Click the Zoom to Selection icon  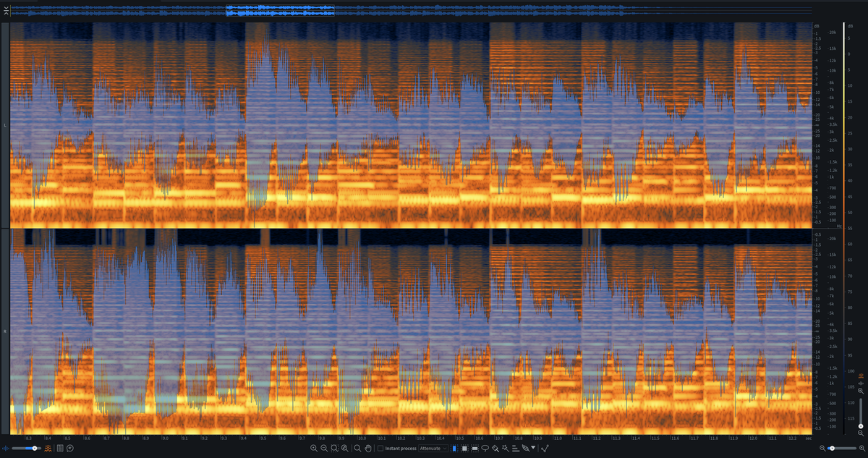pyautogui.click(x=333, y=448)
